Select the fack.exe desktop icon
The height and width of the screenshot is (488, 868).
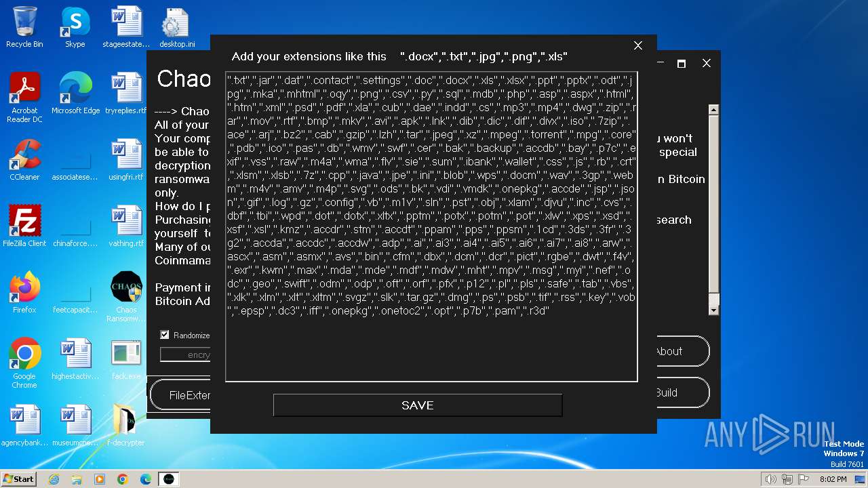click(x=126, y=359)
